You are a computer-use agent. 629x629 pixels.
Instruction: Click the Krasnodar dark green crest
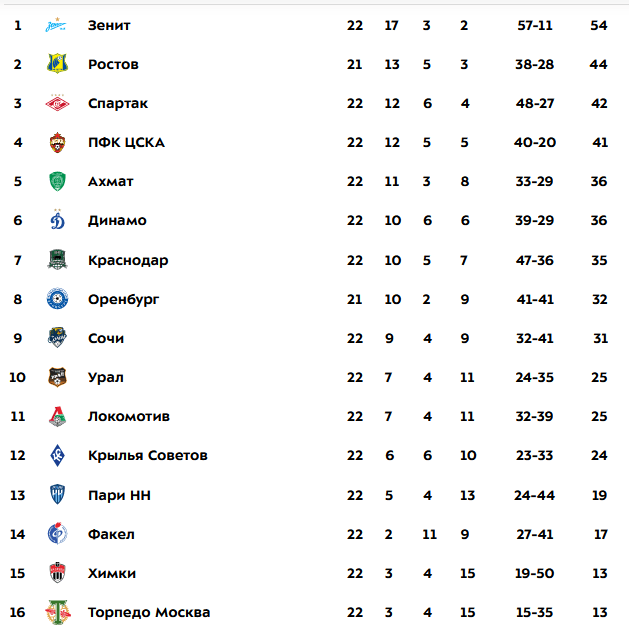tap(57, 260)
